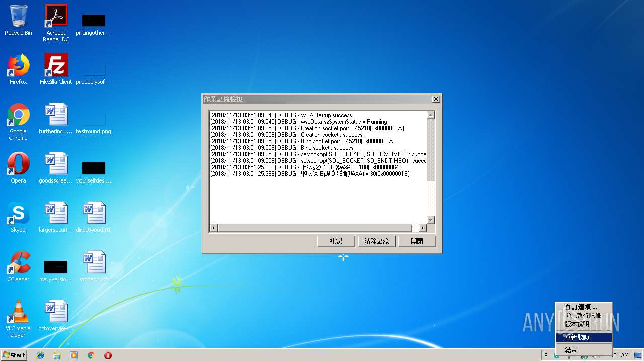Click the 'wsaData.szSystemStatus = Running' log line

coord(299,122)
